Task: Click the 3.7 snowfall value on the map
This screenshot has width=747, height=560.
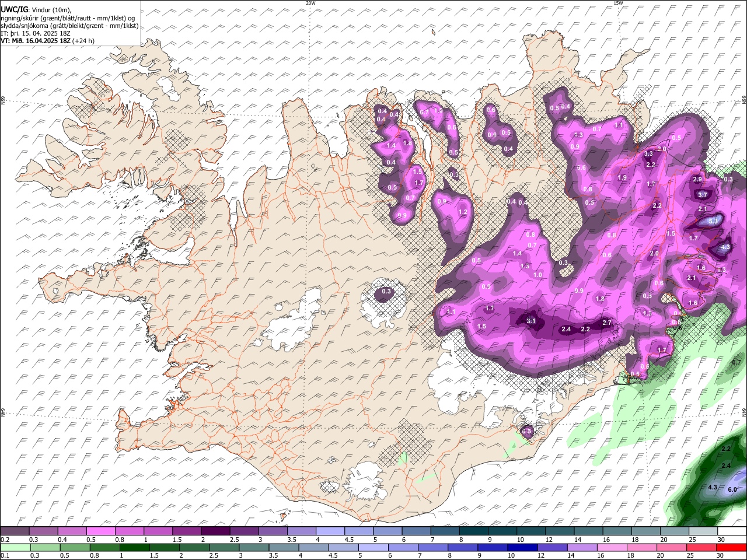Action: click(703, 195)
